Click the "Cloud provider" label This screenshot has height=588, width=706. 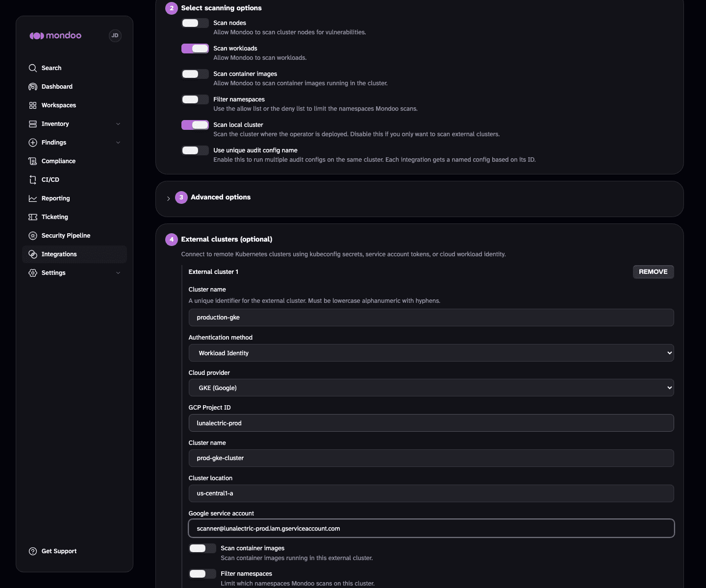pyautogui.click(x=209, y=373)
